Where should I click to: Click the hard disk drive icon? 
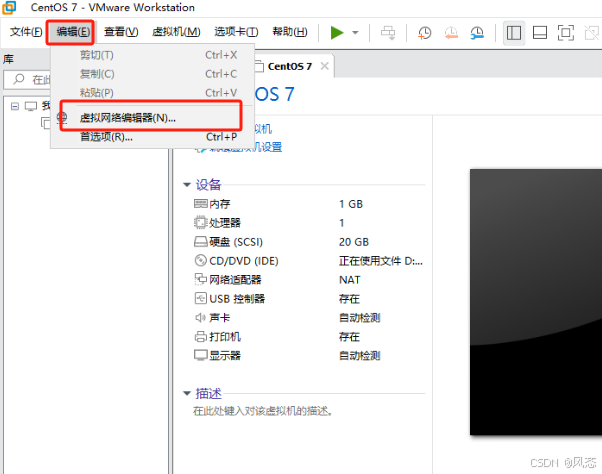200,241
